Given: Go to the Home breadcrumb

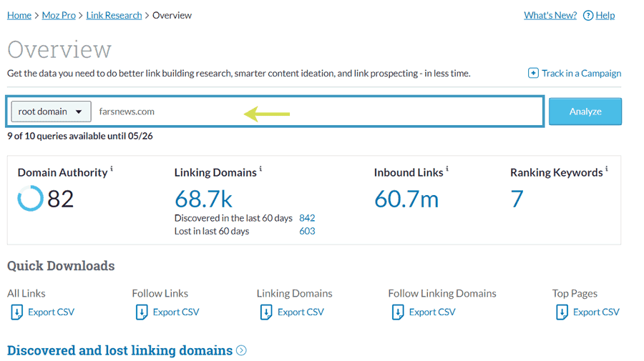Looking at the screenshot, I should click(19, 16).
